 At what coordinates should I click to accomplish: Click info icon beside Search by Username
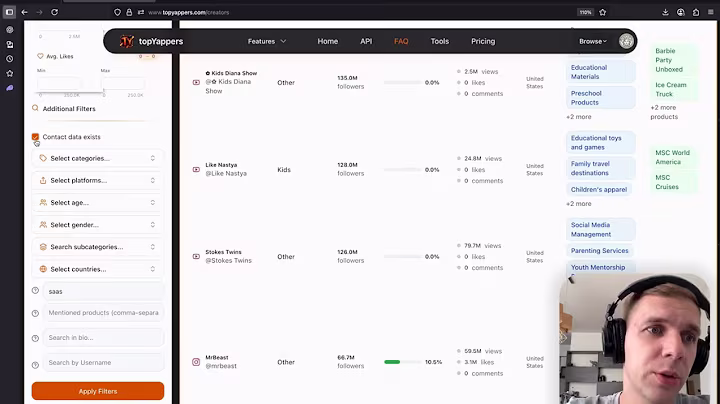(x=35, y=365)
